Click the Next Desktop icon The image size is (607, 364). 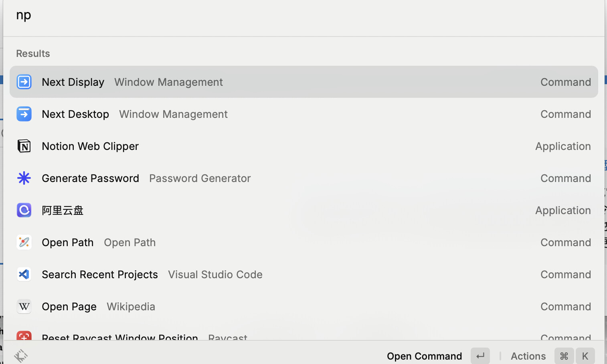point(24,114)
